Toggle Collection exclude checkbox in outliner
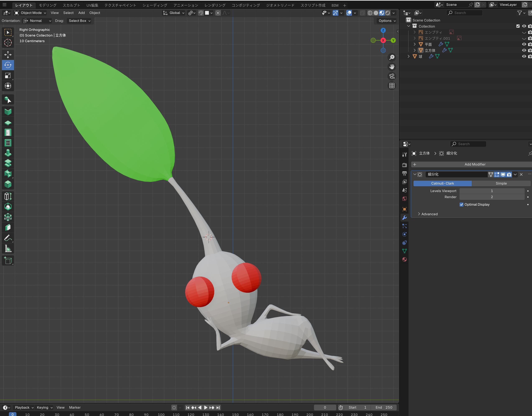This screenshot has width=532, height=416. (518, 26)
